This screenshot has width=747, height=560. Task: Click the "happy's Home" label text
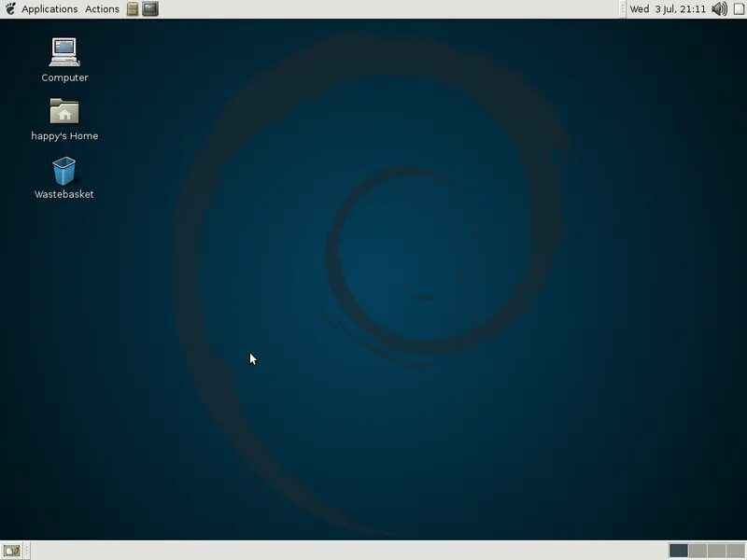(64, 136)
